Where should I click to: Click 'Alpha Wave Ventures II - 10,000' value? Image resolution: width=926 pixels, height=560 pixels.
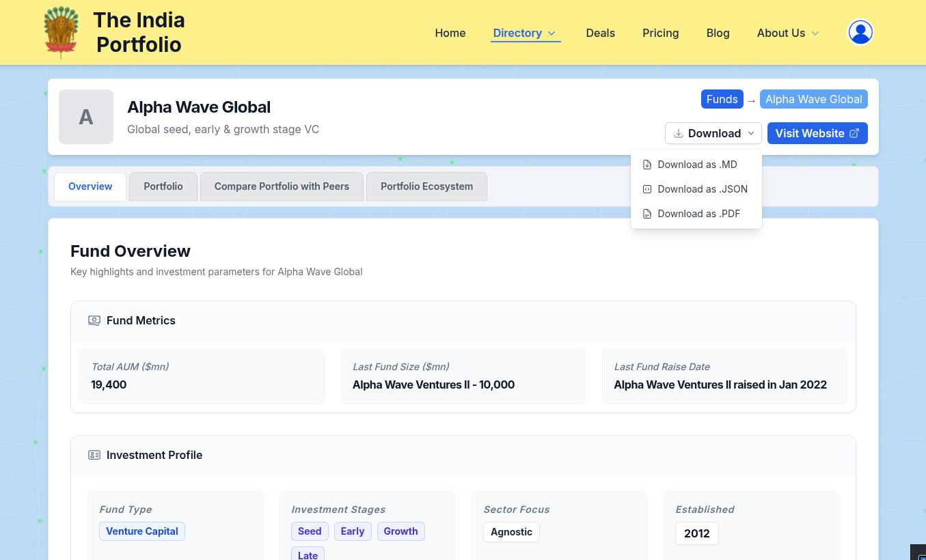click(433, 384)
